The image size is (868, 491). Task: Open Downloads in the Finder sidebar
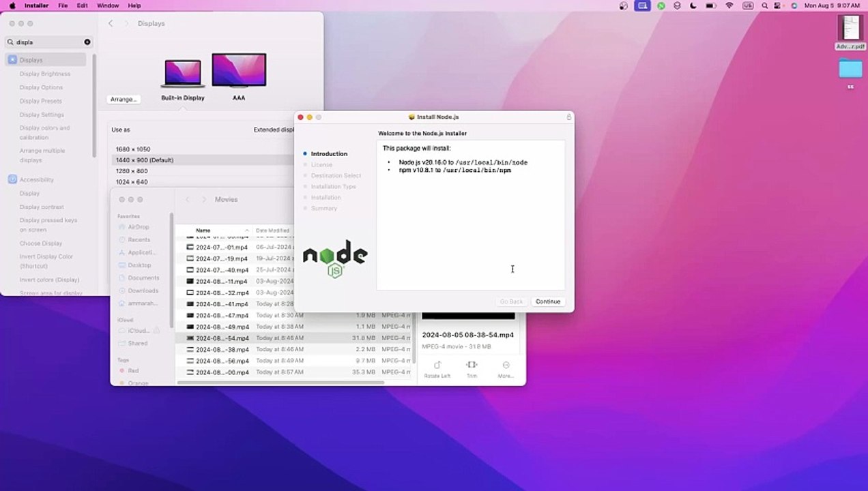pos(143,291)
